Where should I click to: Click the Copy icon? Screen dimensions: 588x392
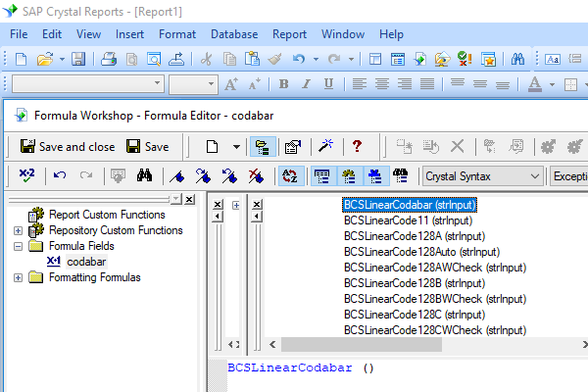[229, 59]
